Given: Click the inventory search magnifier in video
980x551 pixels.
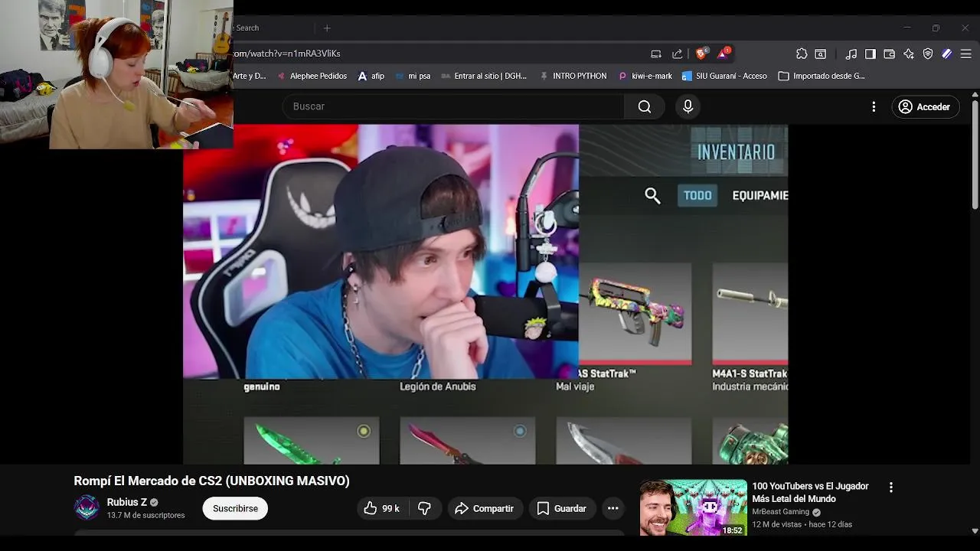Looking at the screenshot, I should (x=652, y=196).
